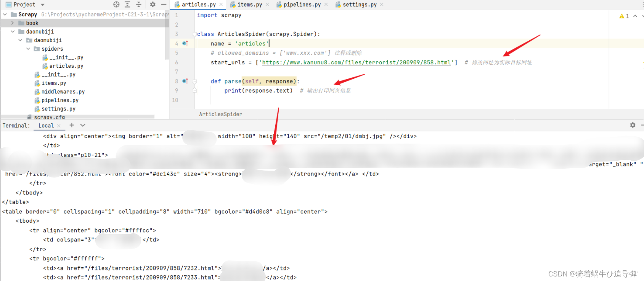Viewport: 644px width, 281px height.
Task: Open Project panel settings gear
Action: pos(153,5)
